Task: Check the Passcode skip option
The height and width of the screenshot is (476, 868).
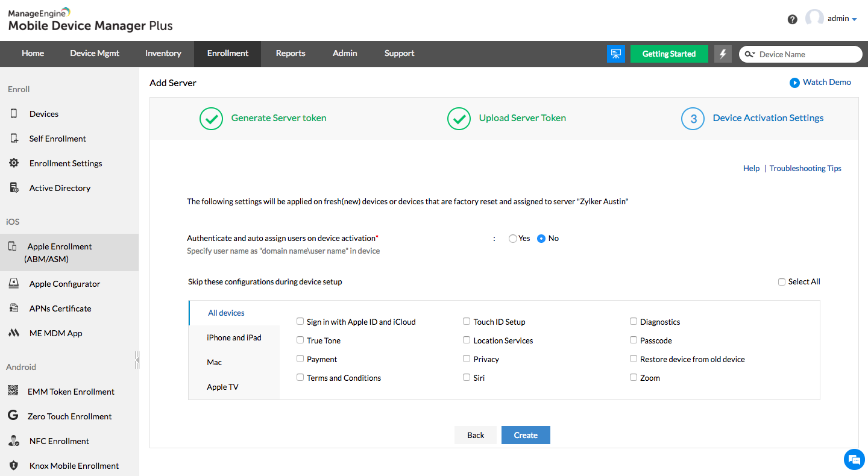Action: coord(634,340)
